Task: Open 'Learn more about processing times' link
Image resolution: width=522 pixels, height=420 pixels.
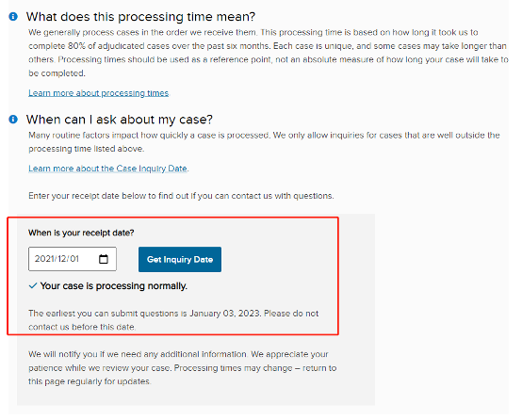Action: click(x=99, y=93)
